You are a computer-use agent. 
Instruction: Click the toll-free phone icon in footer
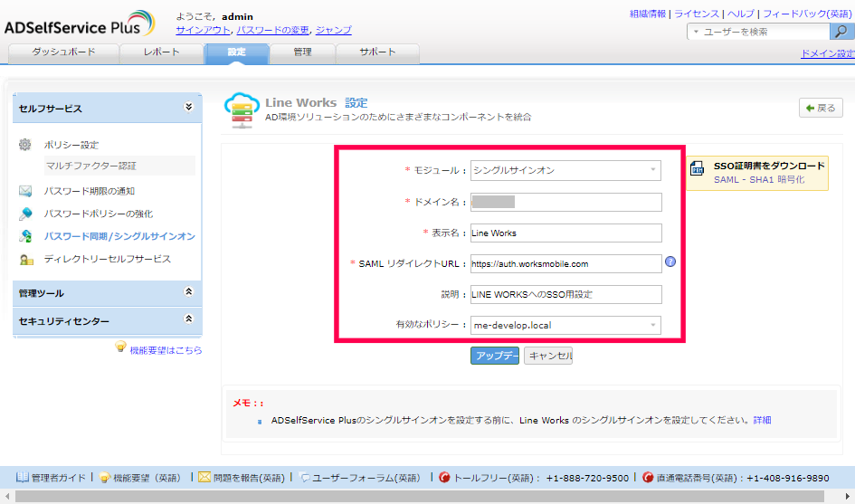[444, 477]
